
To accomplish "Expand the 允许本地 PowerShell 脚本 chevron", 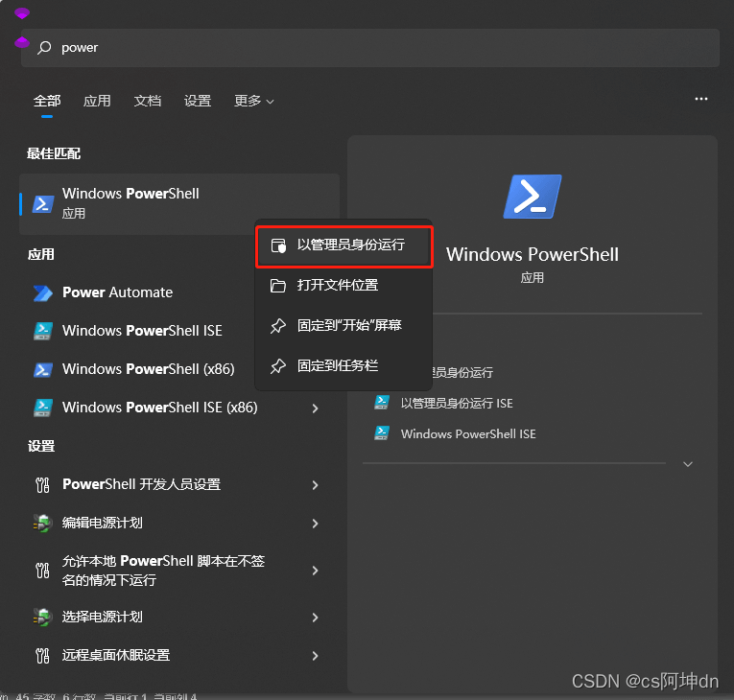I will click(315, 571).
